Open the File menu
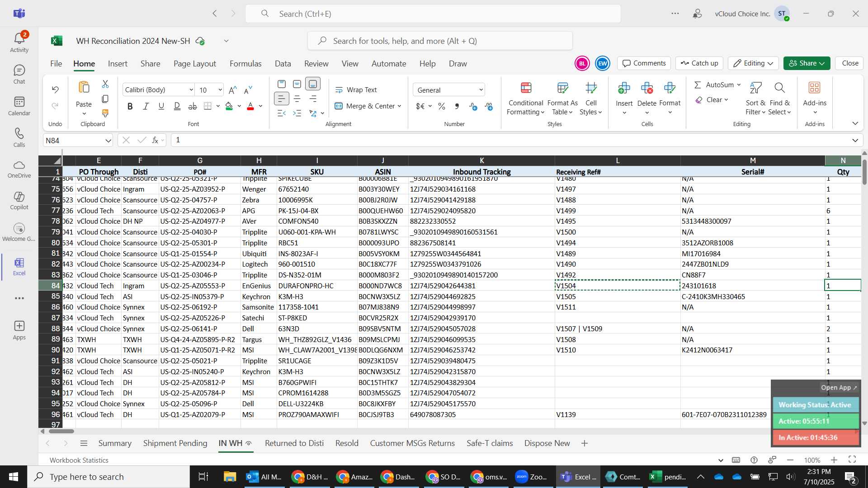Screen dimensions: 868x488 click(56, 64)
